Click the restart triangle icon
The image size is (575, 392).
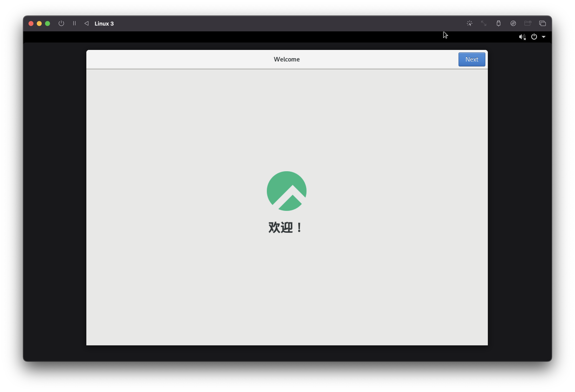click(86, 24)
